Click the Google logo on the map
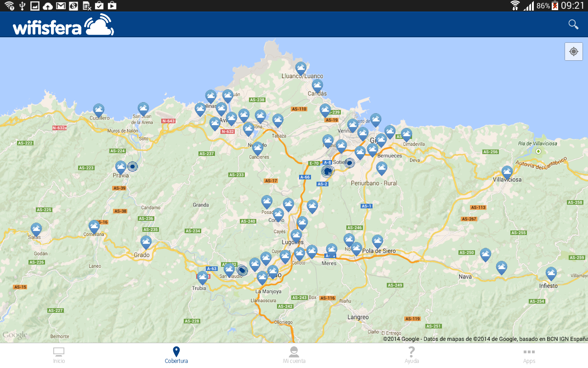The width and height of the screenshot is (588, 368). pyautogui.click(x=15, y=335)
